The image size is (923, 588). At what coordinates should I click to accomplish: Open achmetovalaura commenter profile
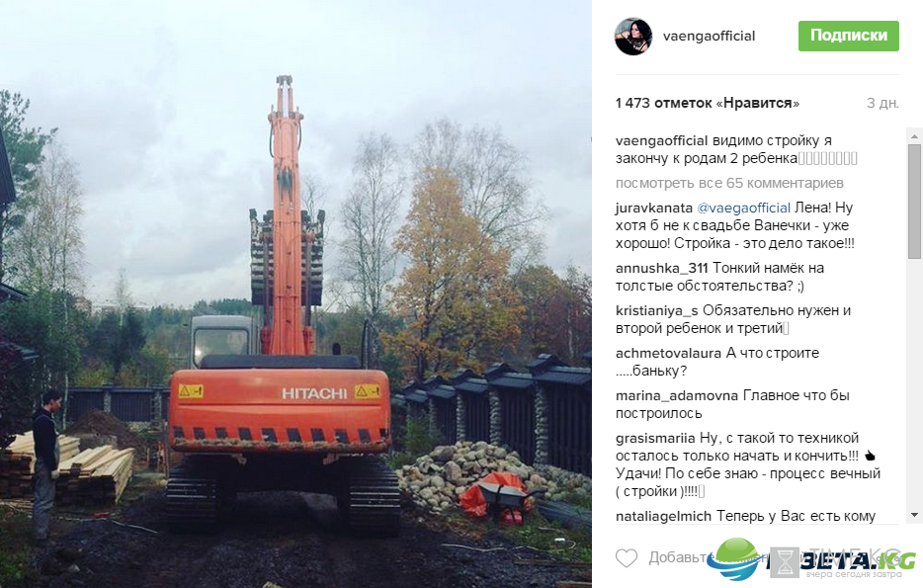point(668,353)
